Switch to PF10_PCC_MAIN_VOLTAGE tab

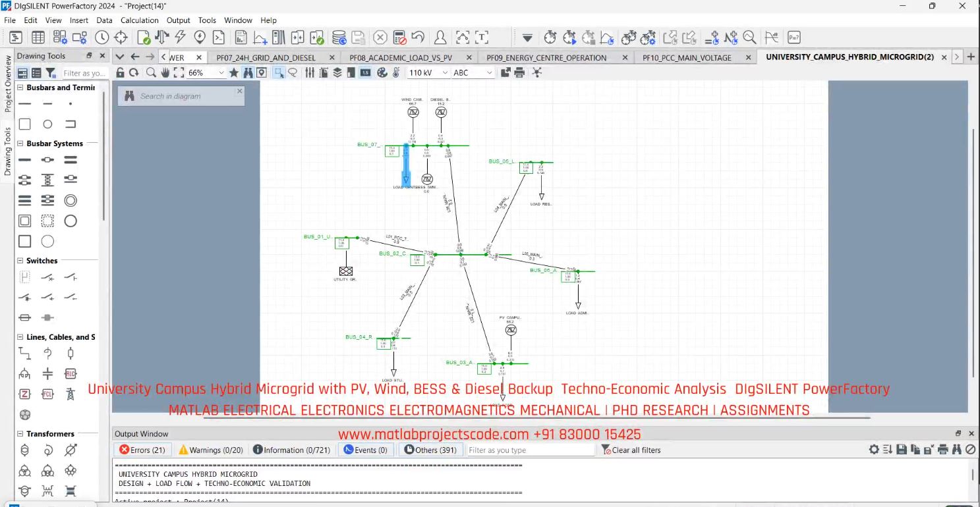click(x=687, y=57)
